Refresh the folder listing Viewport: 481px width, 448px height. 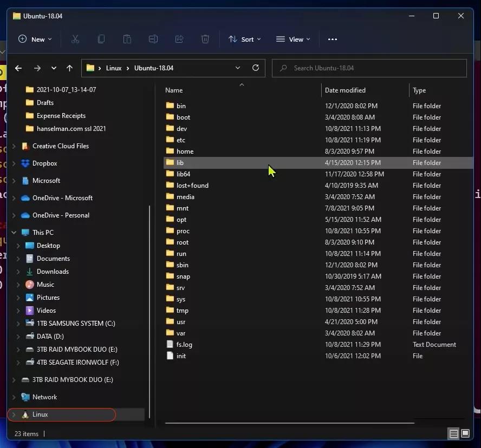pos(256,68)
